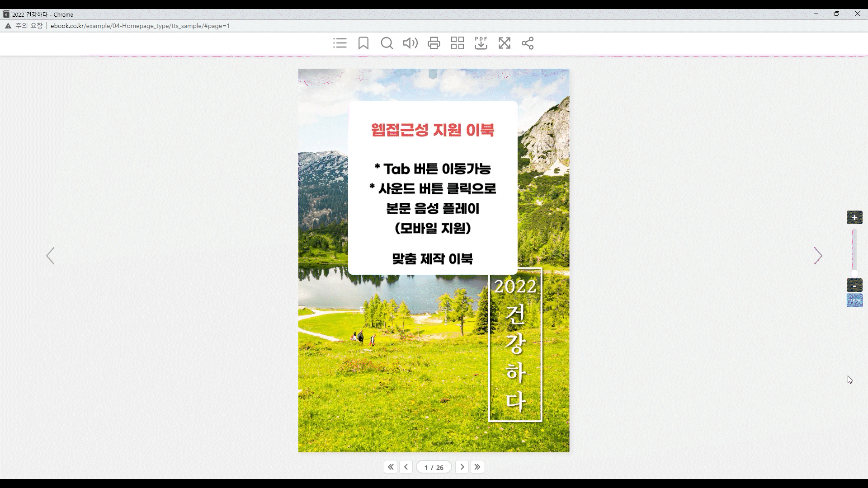Click the bookmark icon in toolbar
The width and height of the screenshot is (868, 488).
tap(363, 43)
